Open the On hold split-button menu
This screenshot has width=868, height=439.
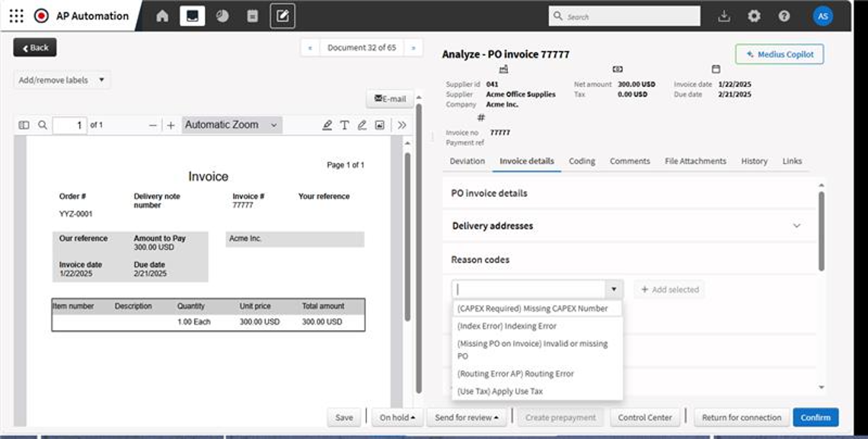[x=397, y=418]
